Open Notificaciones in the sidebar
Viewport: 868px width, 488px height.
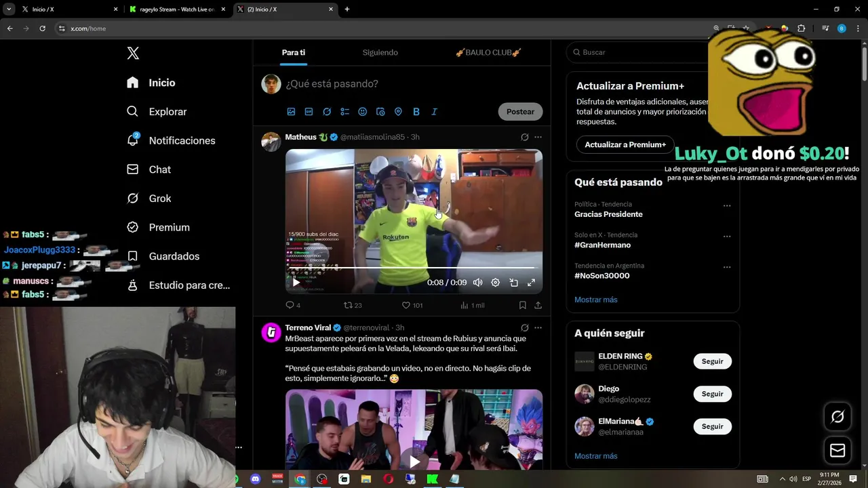coord(171,140)
